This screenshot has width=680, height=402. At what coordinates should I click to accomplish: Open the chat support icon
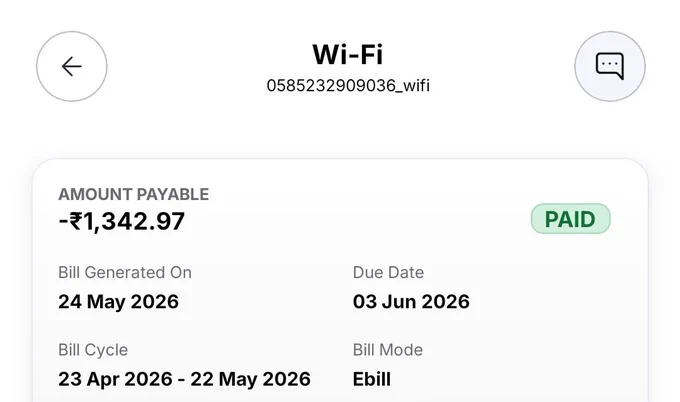[x=610, y=66]
